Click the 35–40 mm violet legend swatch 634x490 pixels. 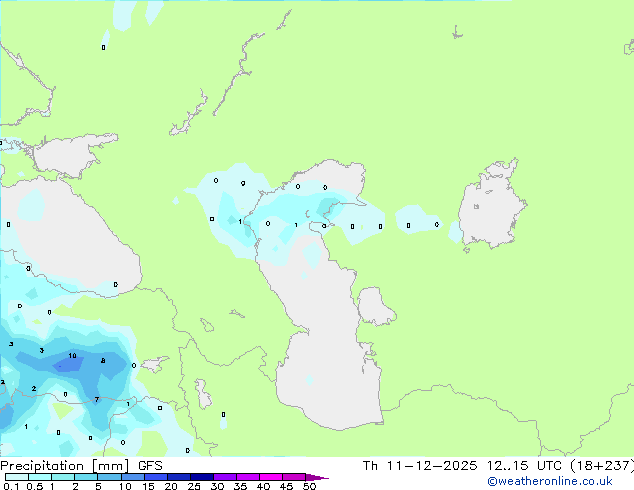tap(248, 477)
